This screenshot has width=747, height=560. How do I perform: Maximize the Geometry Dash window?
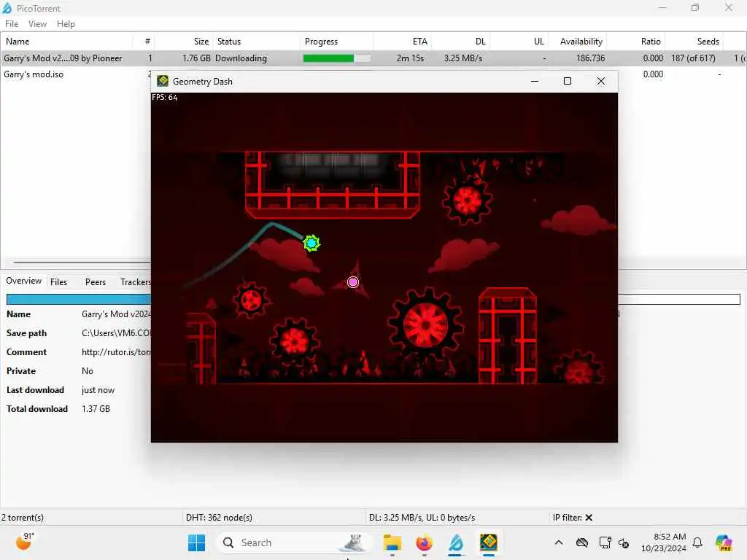[568, 82]
